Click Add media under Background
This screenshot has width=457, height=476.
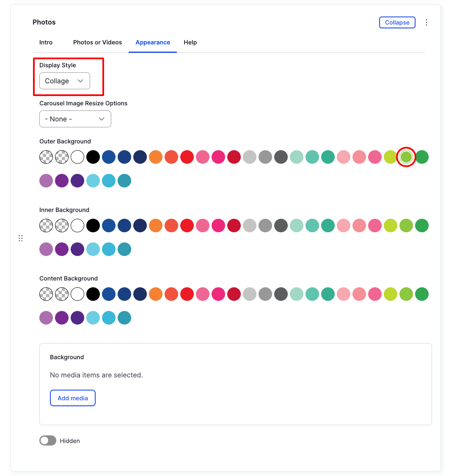(x=72, y=398)
